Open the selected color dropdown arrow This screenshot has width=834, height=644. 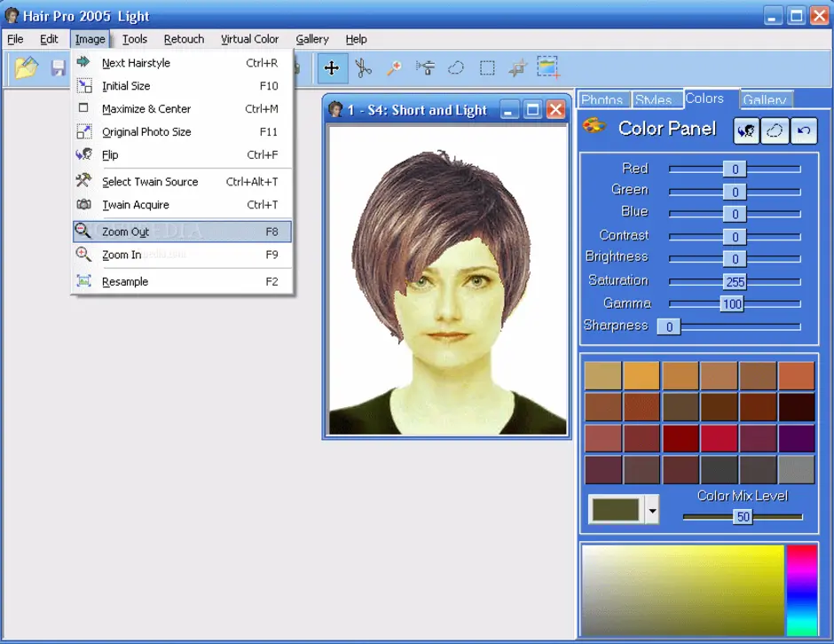(652, 511)
